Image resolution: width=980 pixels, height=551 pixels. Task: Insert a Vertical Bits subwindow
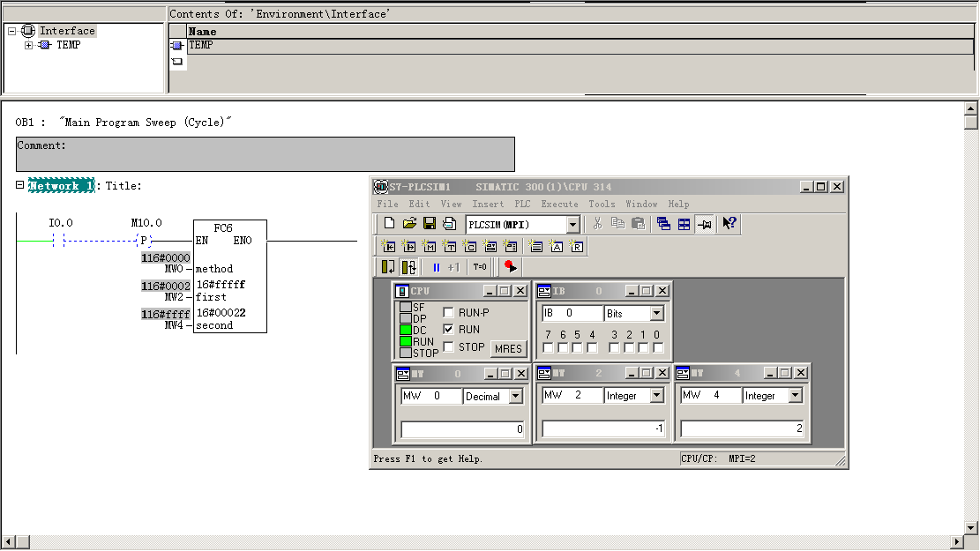[x=510, y=246]
